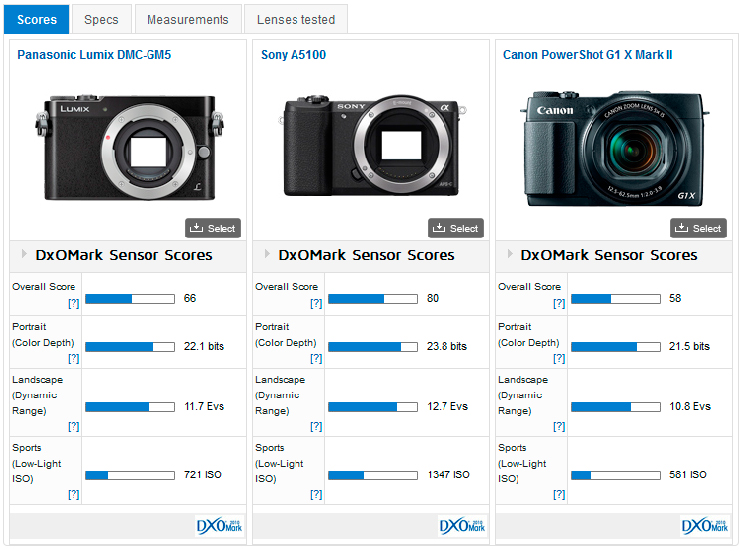Switch to the Measurements tab
Viewport: 740px width, 551px height.
(188, 19)
